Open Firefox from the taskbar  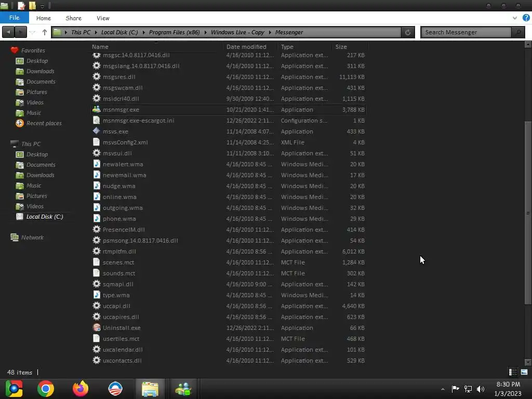(81, 389)
